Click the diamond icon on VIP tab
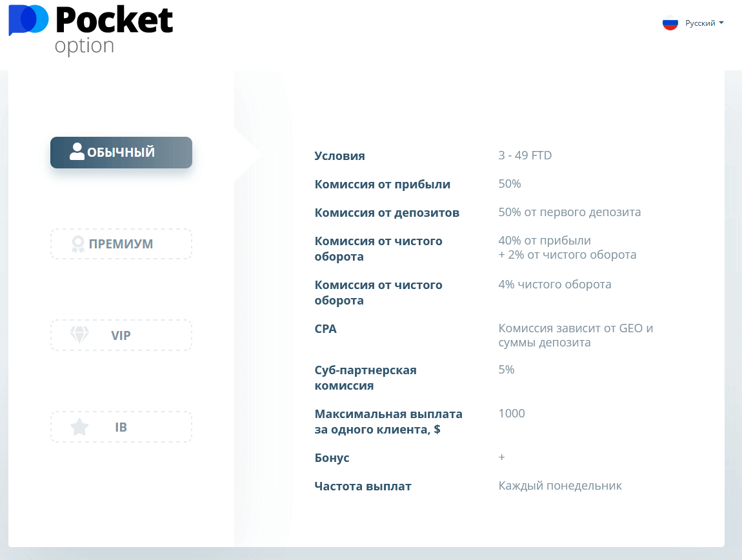The width and height of the screenshot is (742, 560). click(79, 335)
